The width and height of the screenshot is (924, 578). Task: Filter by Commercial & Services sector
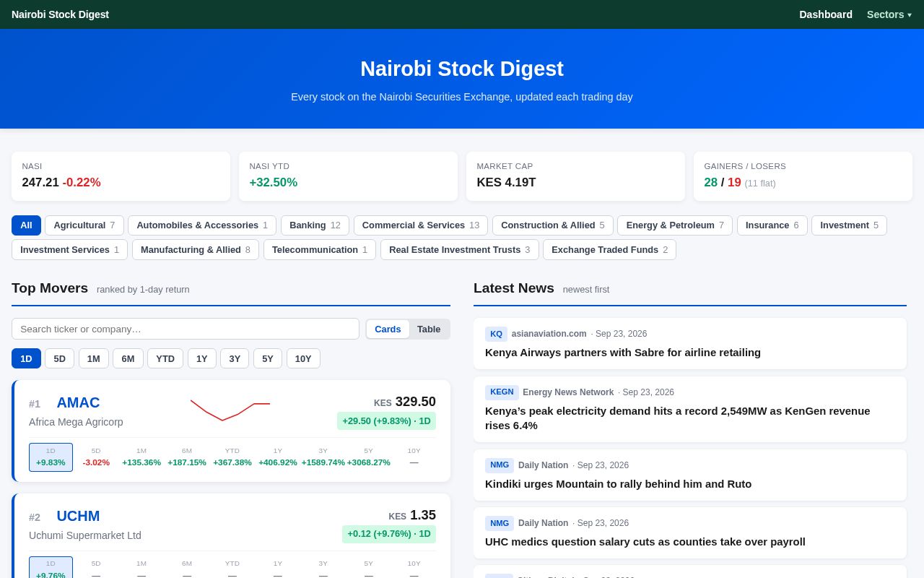pyautogui.click(x=421, y=225)
